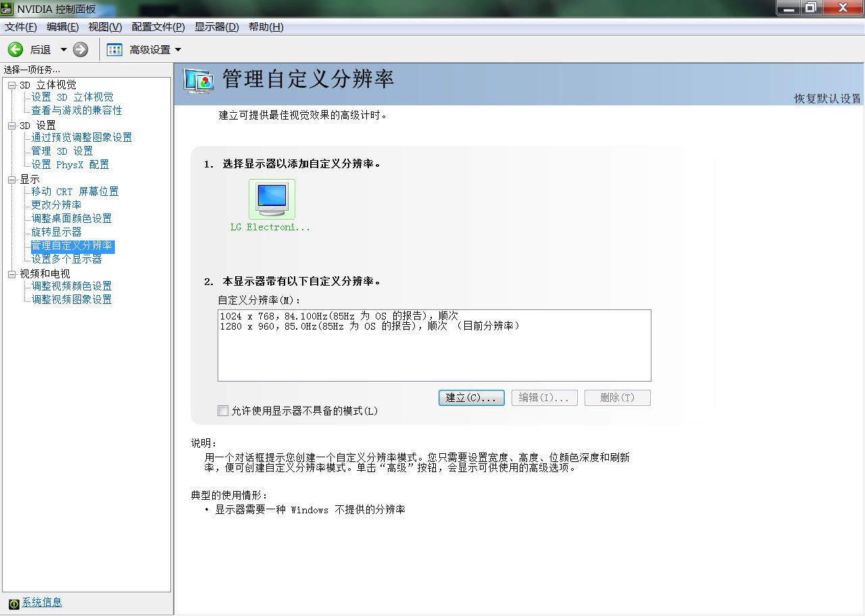Viewport: 865px width, 616px height.
Task: Select 调整视频图象设置 task
Action: tap(72, 300)
